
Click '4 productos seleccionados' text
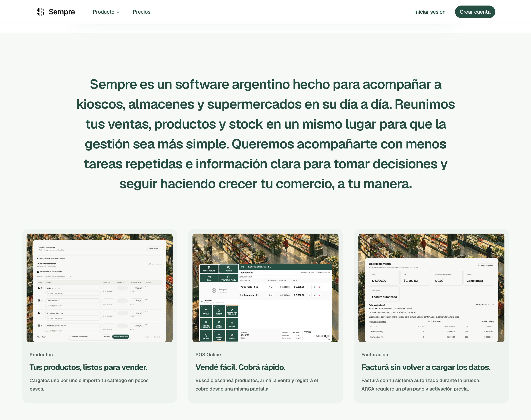[79, 337]
